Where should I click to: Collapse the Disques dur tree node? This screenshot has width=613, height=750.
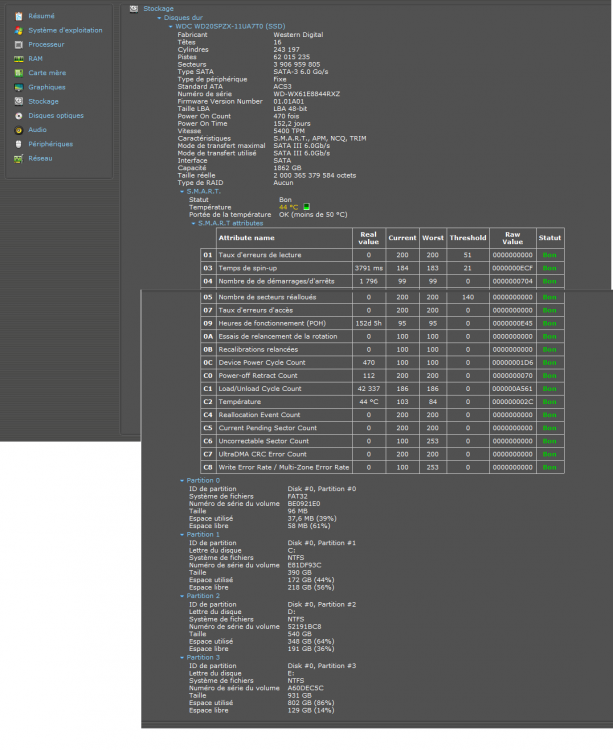[157, 16]
